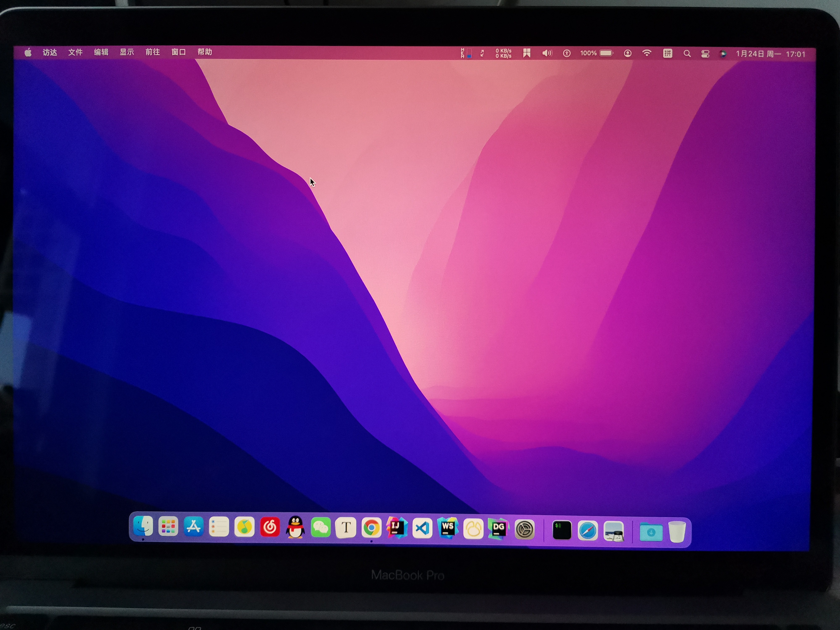Open IntelliJ IDEA from the Dock

coord(396,528)
